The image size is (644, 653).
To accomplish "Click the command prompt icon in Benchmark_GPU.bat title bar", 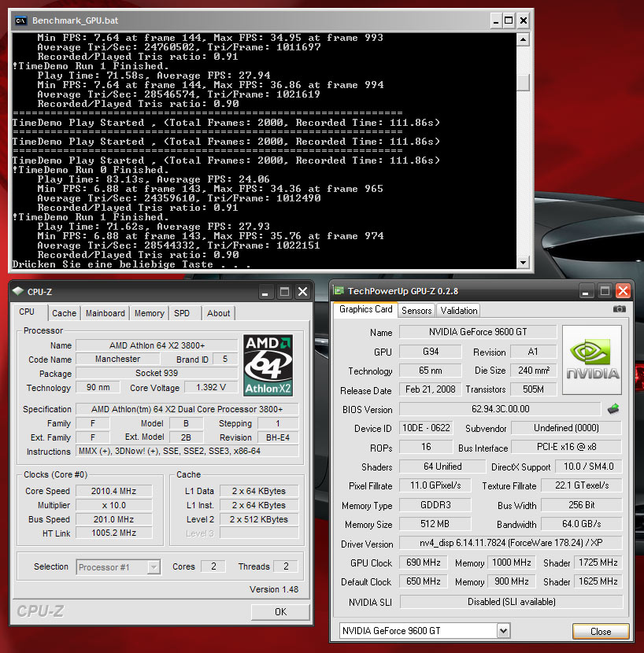I will (20, 20).
